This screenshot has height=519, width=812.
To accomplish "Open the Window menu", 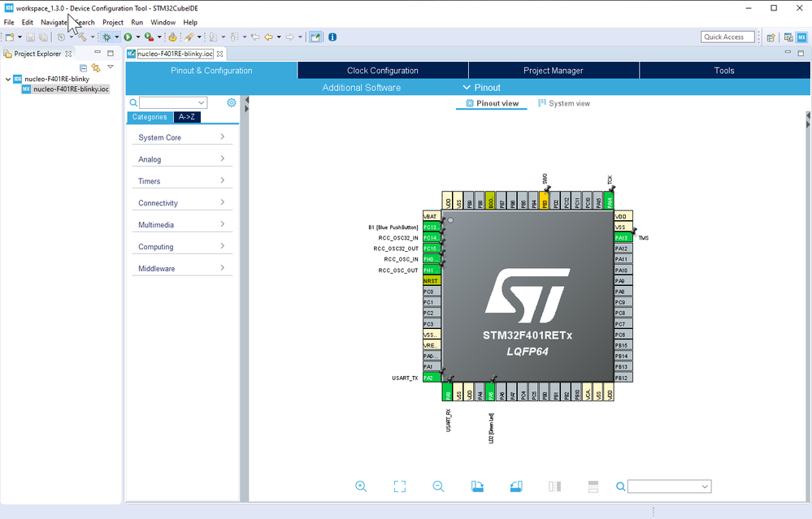I will (x=163, y=22).
